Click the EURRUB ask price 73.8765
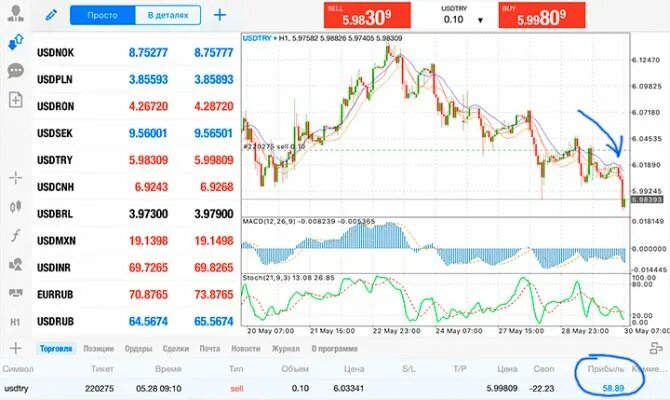The image size is (670, 400). pos(214,294)
